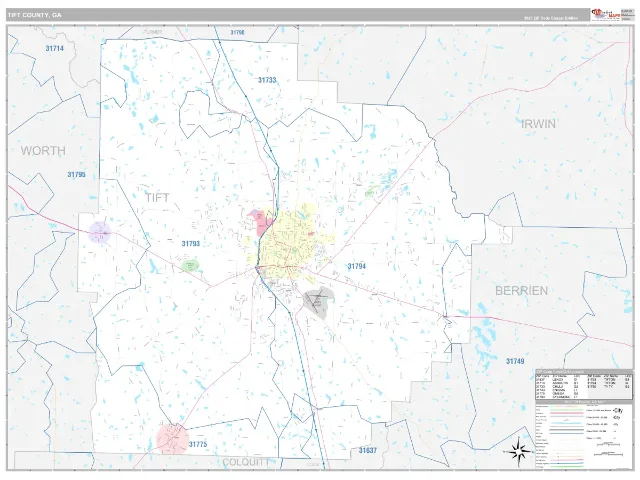This screenshot has width=640, height=480.
Task: Click the green shaded area near 31793
Action: pos(190,266)
